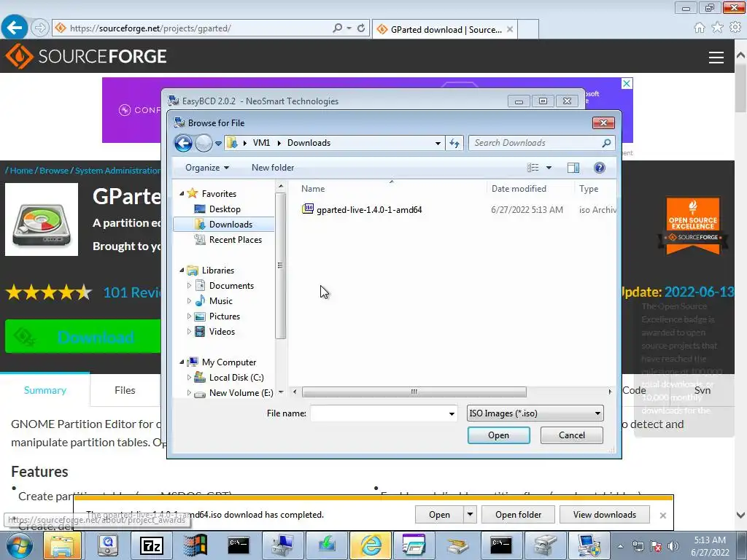
Task: Click the help question mark icon
Action: [x=600, y=168]
